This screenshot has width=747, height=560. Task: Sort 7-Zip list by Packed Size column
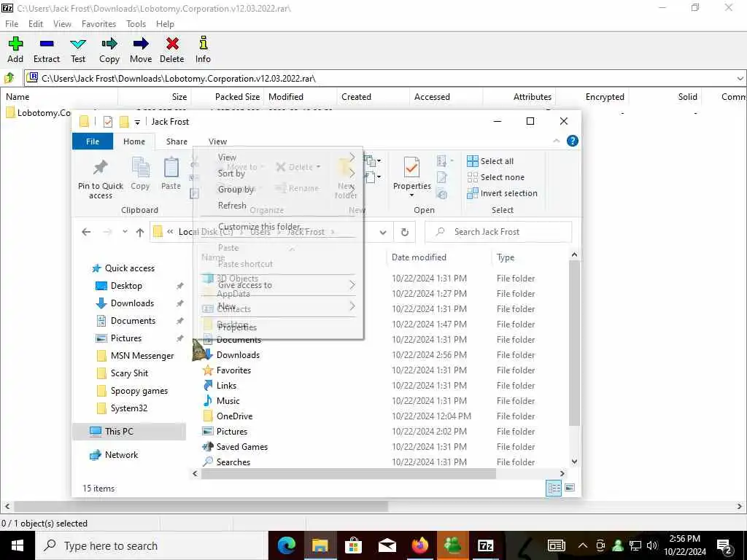237,97
